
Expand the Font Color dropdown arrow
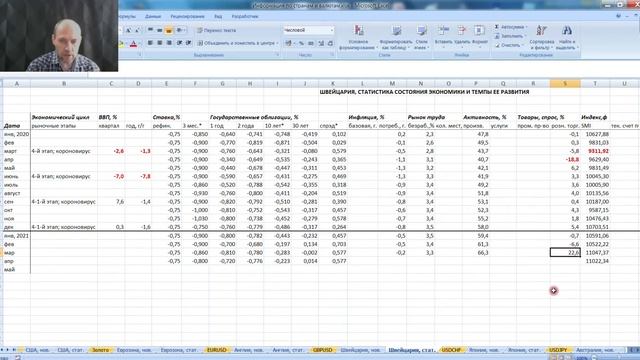(139, 43)
